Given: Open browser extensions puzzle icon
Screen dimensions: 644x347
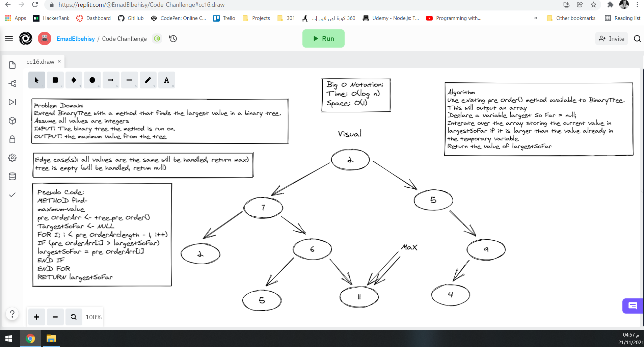Looking at the screenshot, I should click(610, 5).
